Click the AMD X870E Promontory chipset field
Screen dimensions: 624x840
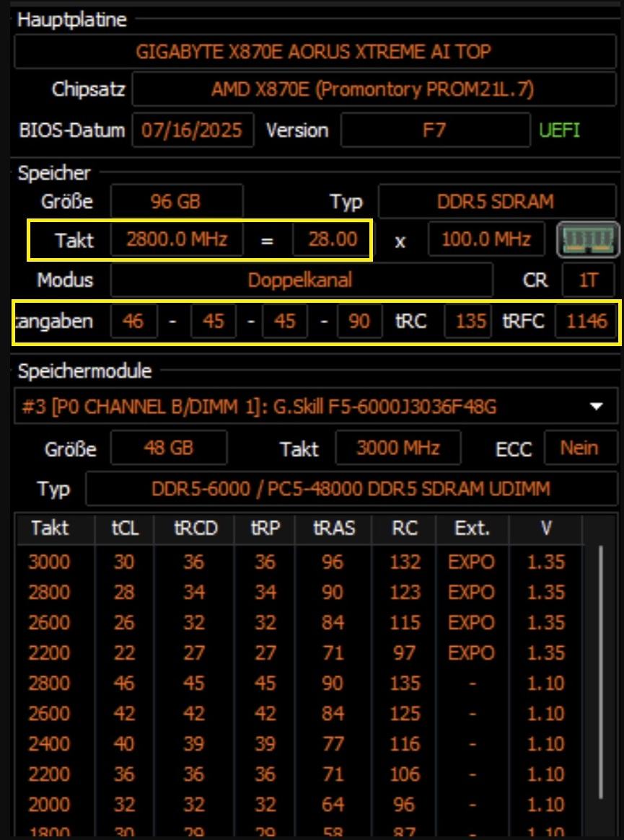pyautogui.click(x=374, y=89)
